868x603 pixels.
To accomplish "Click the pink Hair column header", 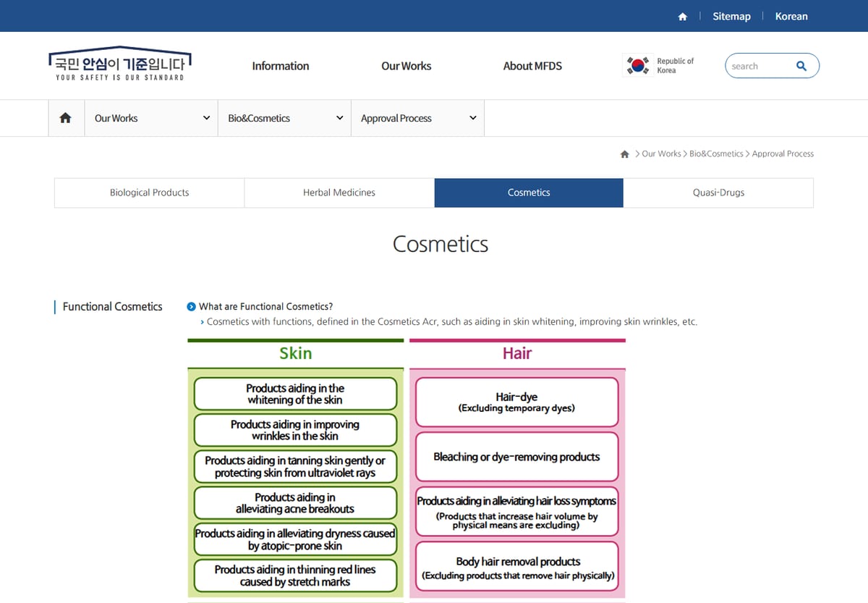I will coord(517,353).
